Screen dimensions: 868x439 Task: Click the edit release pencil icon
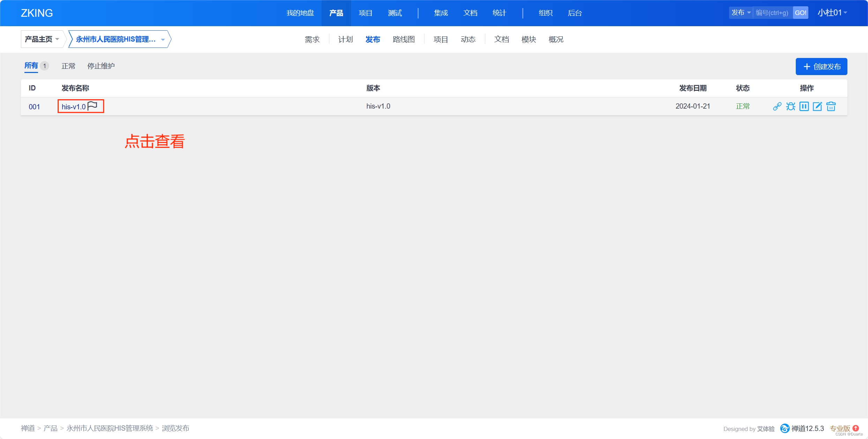click(817, 106)
